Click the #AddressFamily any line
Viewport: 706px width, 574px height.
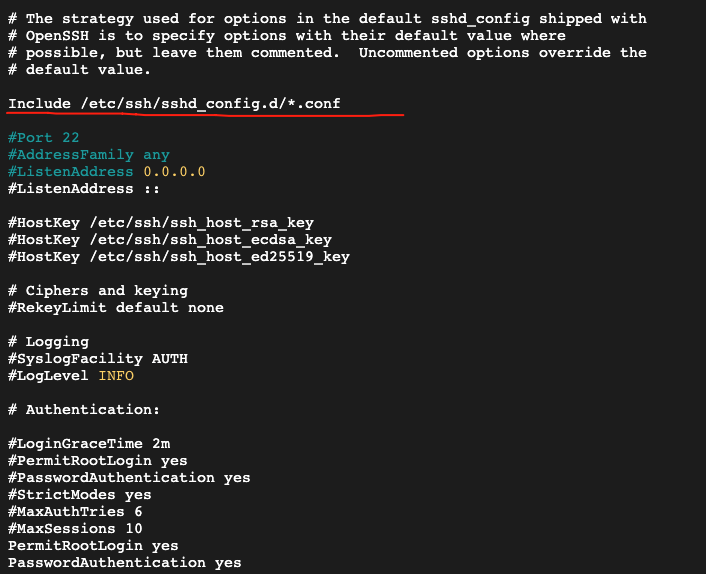[x=89, y=155]
